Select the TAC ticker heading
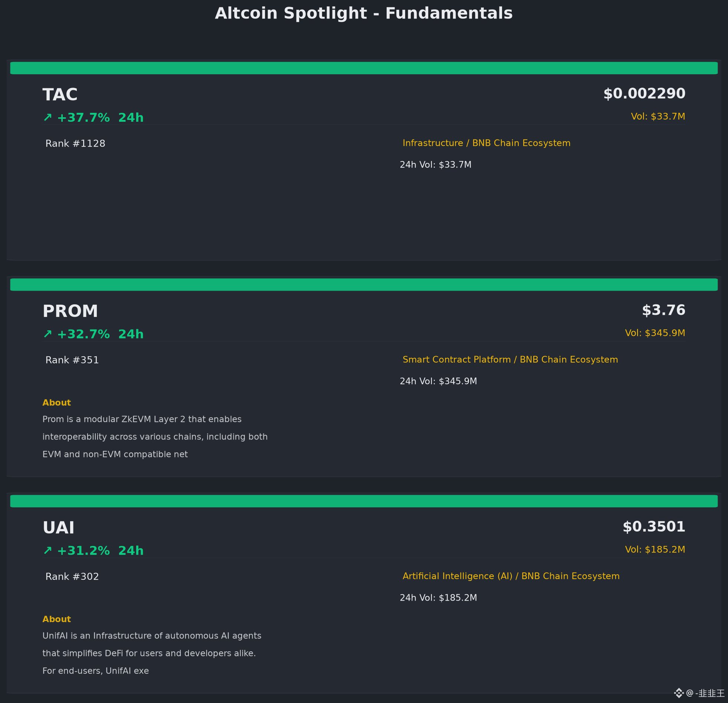Viewport: 728px width, 703px height. pyautogui.click(x=60, y=95)
